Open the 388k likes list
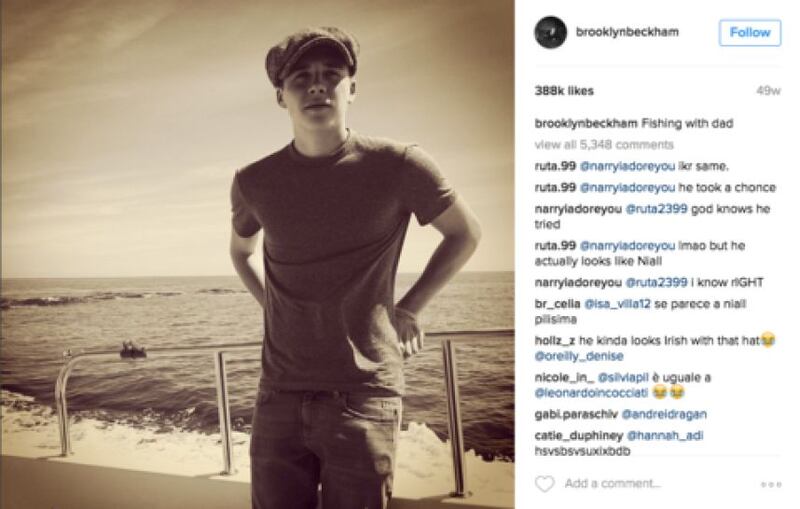 click(x=564, y=91)
